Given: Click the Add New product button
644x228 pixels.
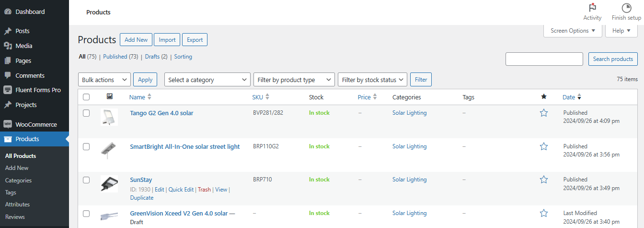Looking at the screenshot, I should pyautogui.click(x=136, y=40).
